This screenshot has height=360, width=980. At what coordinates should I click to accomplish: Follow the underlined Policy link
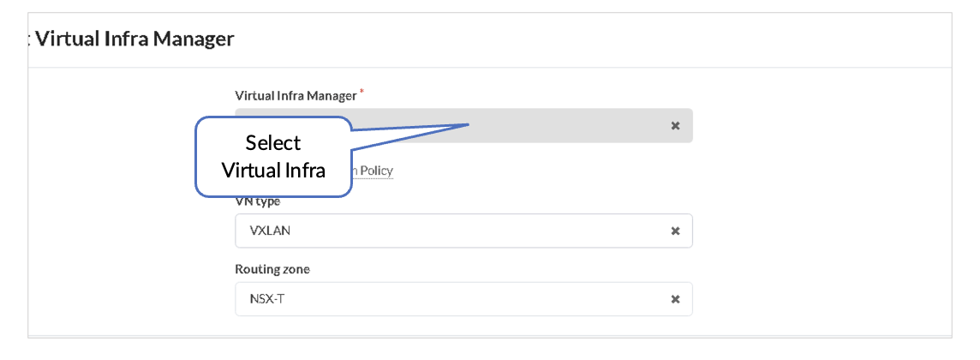[375, 171]
